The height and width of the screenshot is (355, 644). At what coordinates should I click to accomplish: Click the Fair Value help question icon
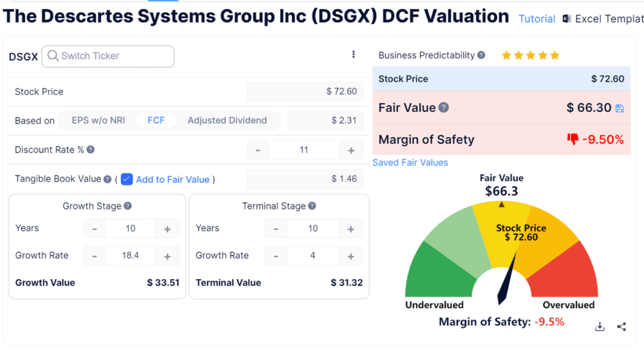(444, 107)
